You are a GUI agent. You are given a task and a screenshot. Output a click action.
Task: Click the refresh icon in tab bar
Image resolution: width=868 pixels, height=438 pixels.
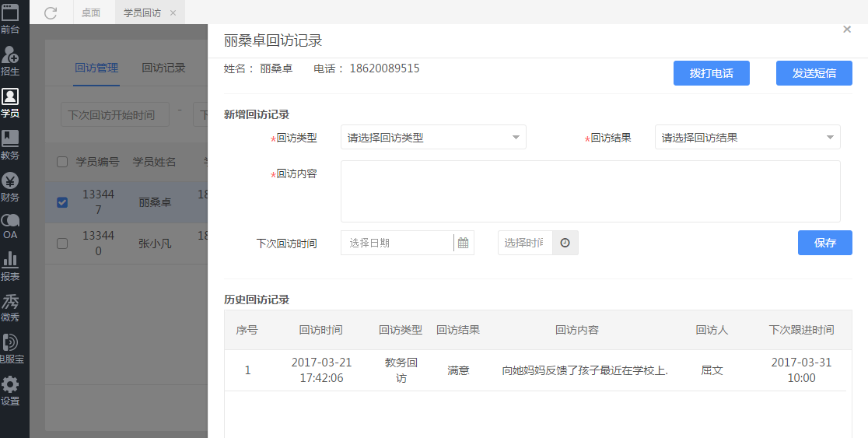point(51,12)
